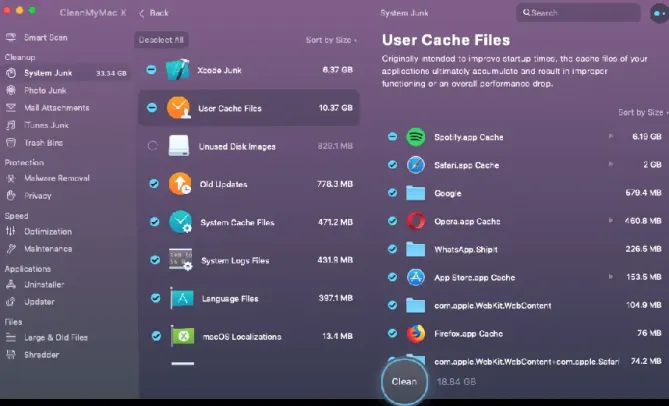Toggle the Xcode Junk partial checkbox
669x406 pixels.
click(151, 70)
